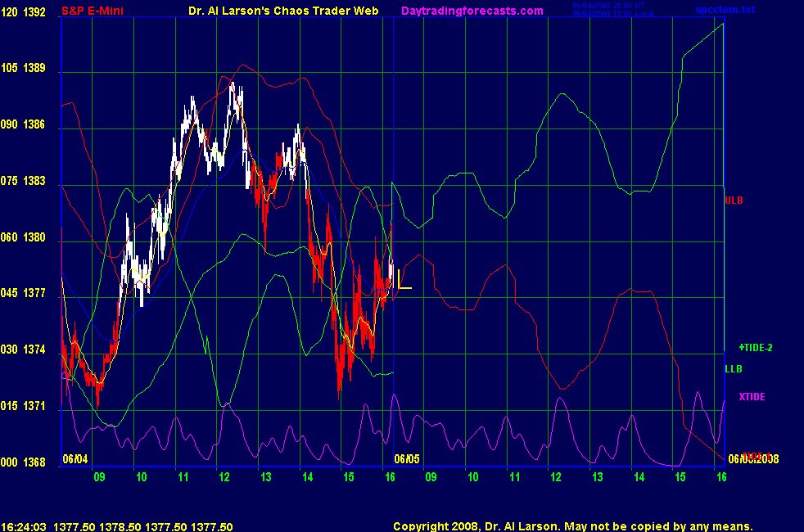Screen dimensions: 804x532
Task: Select the red ULB legend label
Action: point(734,200)
